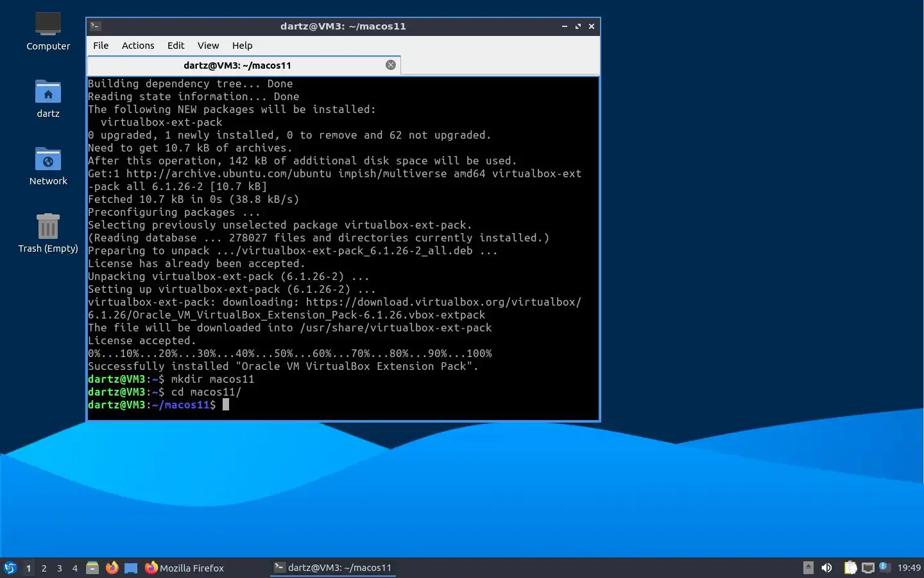Screen dimensions: 924x578
Task: Click the 'License accepted.' output line
Action: coord(142,340)
